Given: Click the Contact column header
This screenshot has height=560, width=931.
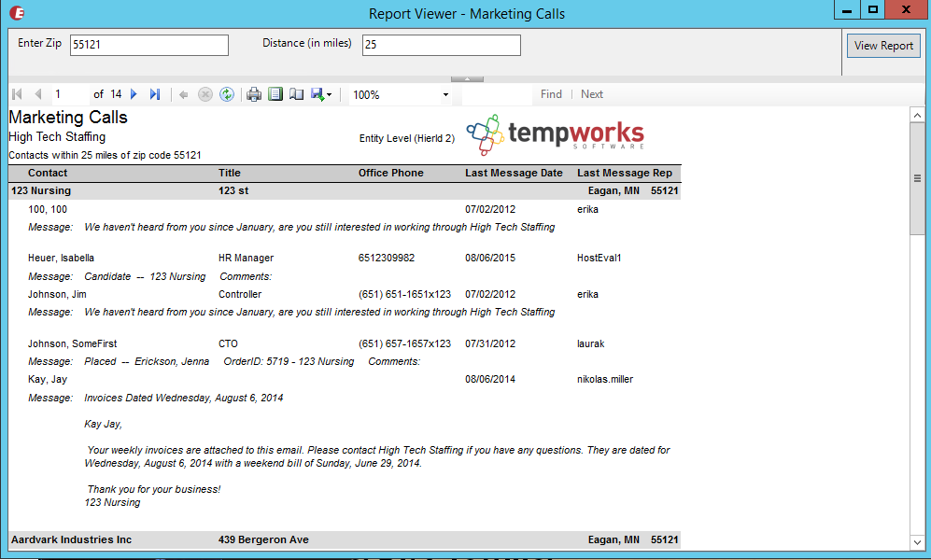Looking at the screenshot, I should point(48,173).
